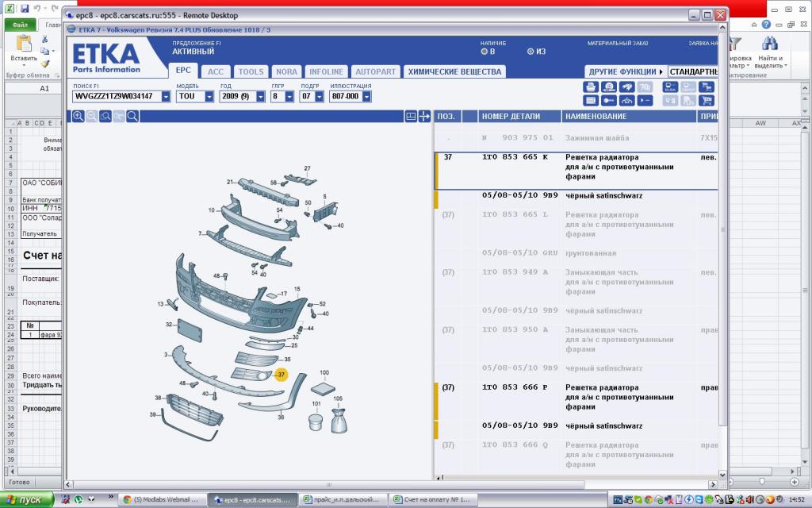This screenshot has width=812, height=508.
Task: Open the Excel Файл tab
Action: 20,25
